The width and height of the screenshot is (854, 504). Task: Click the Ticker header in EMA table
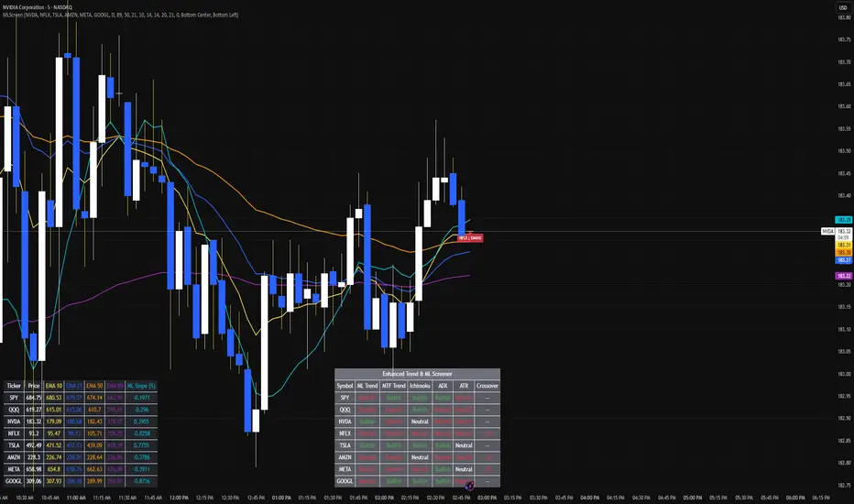(14, 386)
